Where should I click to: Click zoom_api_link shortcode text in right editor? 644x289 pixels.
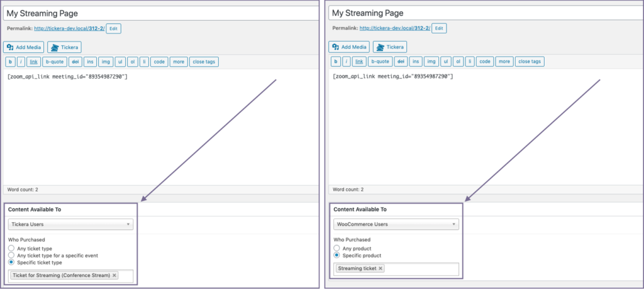(x=393, y=77)
